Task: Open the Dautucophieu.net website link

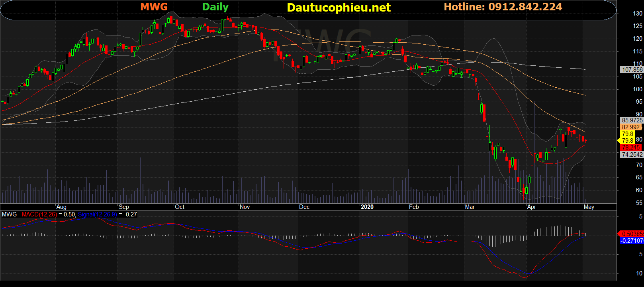Action: click(x=339, y=8)
